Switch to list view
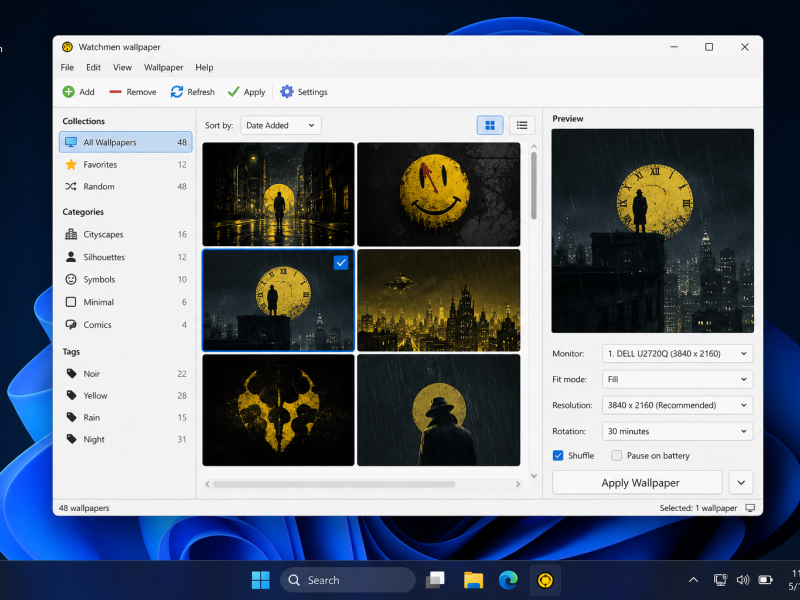 pyautogui.click(x=521, y=125)
